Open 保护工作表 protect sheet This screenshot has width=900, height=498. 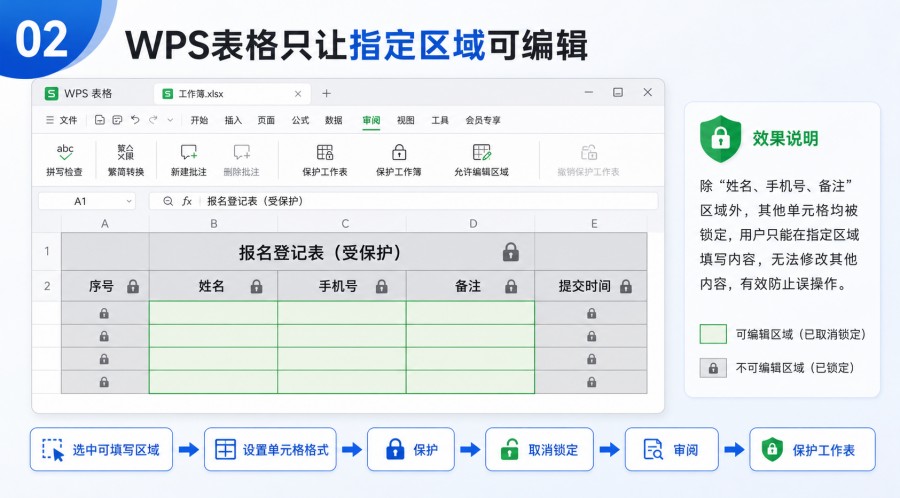[325, 159]
